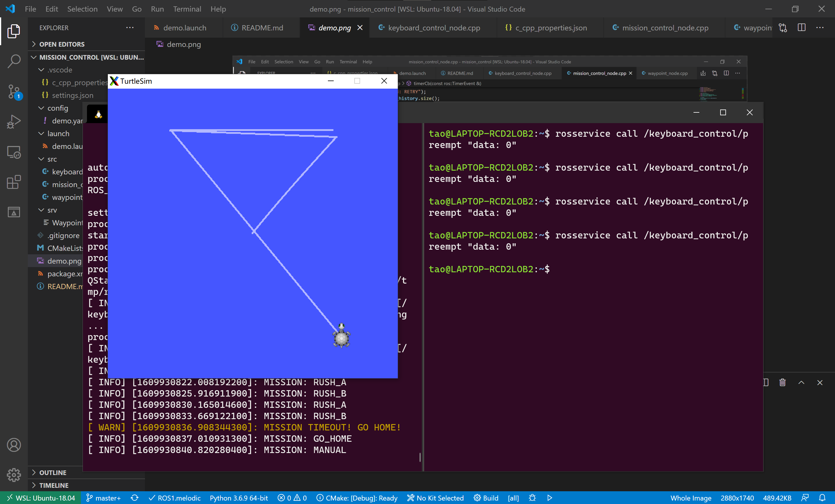Open the Accounts menu icon
The image size is (835, 504).
14,445
